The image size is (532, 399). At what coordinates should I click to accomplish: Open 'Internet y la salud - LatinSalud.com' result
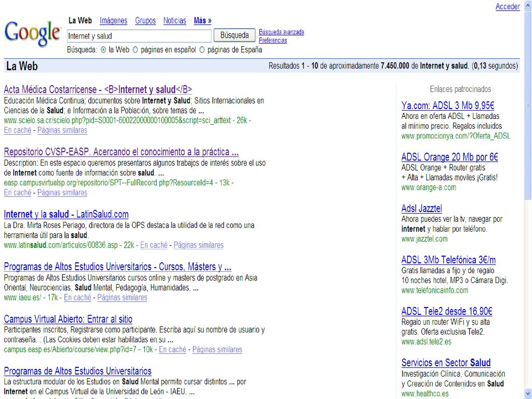[x=66, y=215]
